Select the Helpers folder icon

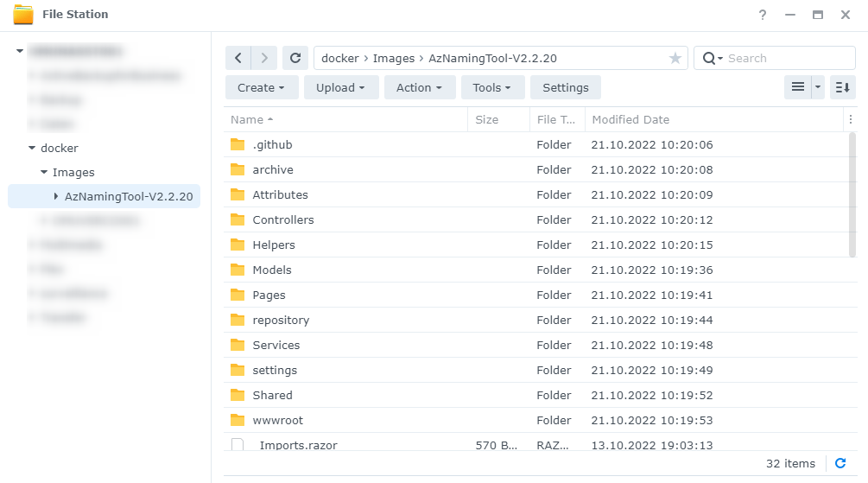(x=238, y=245)
